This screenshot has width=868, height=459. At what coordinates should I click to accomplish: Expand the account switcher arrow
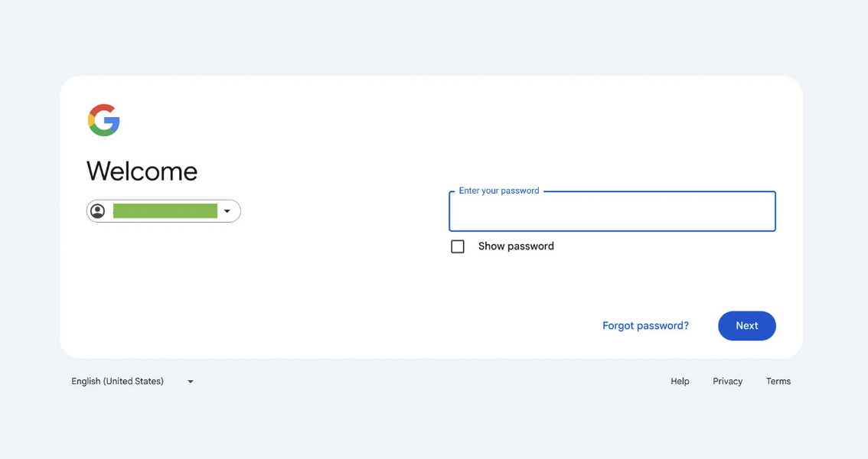[227, 211]
